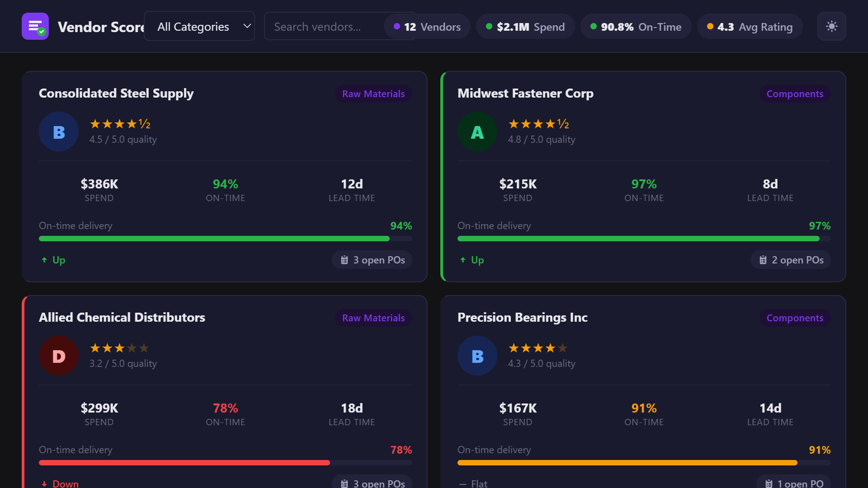The width and height of the screenshot is (868, 488).
Task: Select the upward trend arrow for Midwest Fastener Corp
Action: 462,260
